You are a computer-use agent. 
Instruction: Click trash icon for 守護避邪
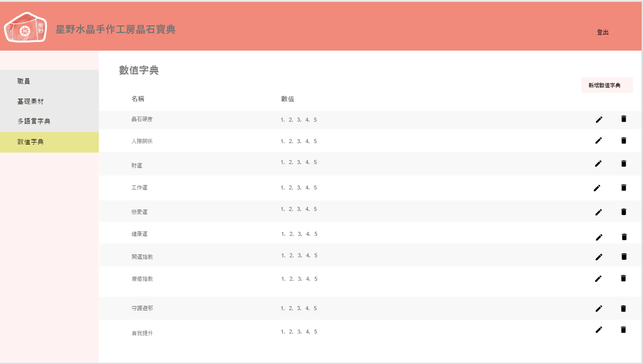tap(624, 309)
